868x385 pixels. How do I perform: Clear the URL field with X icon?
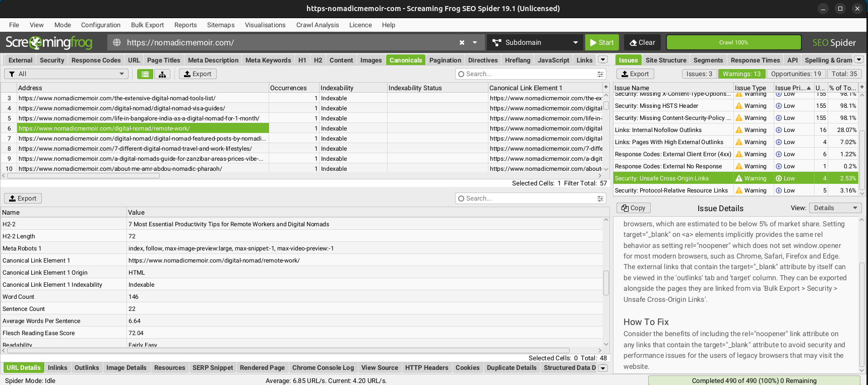(462, 43)
